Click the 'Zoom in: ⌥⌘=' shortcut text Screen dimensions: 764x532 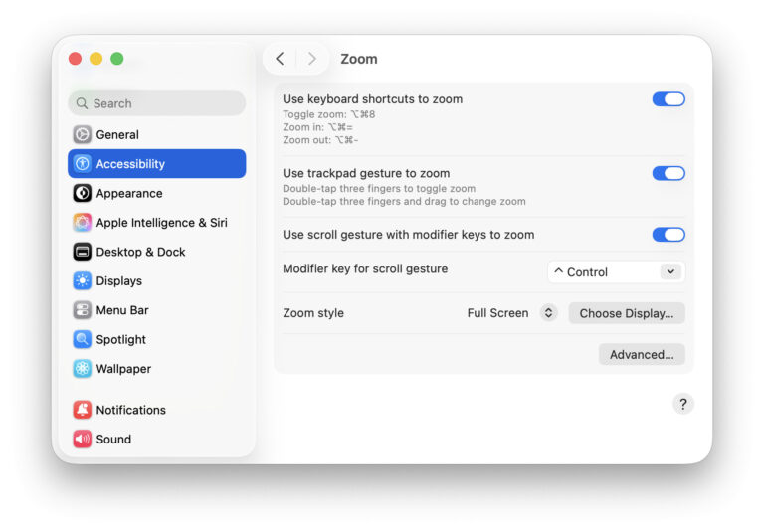[x=317, y=127]
